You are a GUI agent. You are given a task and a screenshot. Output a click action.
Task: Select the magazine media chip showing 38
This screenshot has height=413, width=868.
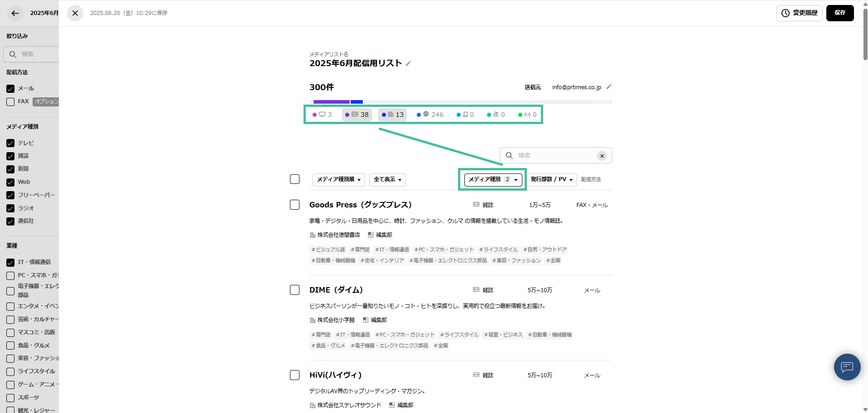coord(357,115)
